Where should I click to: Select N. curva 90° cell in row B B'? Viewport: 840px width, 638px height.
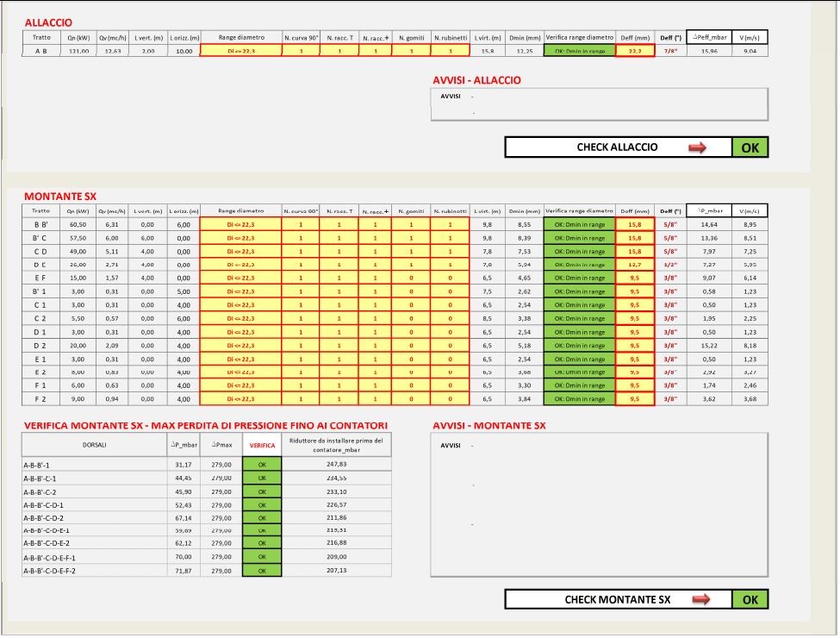301,224
